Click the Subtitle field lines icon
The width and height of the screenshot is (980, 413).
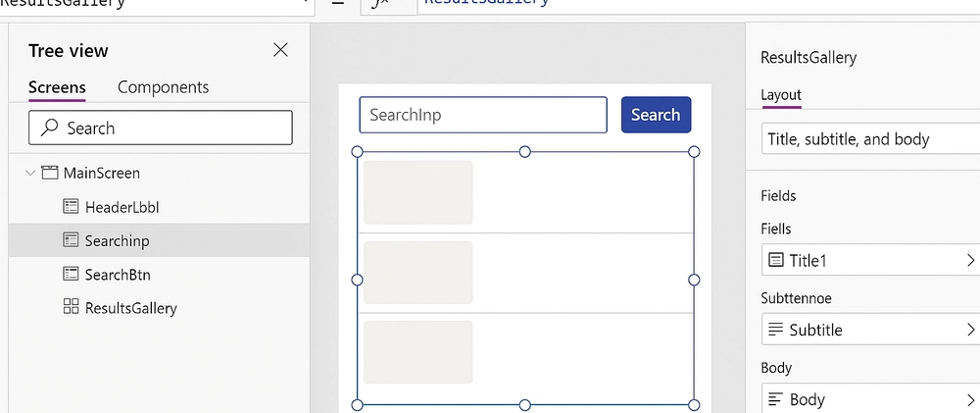(x=775, y=330)
